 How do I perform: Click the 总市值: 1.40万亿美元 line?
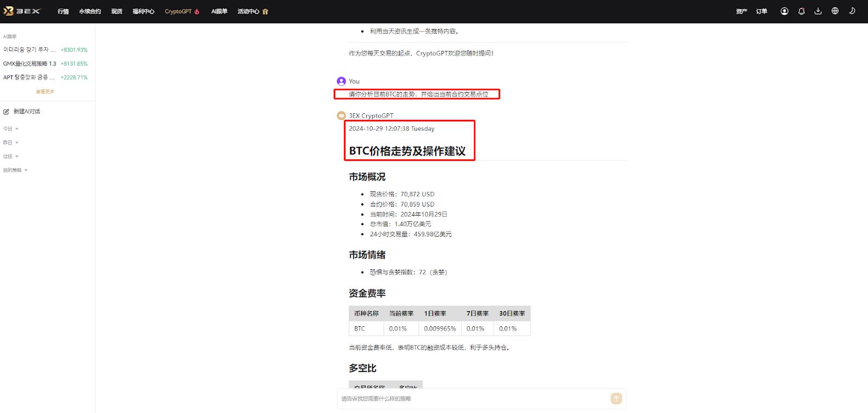pos(400,224)
